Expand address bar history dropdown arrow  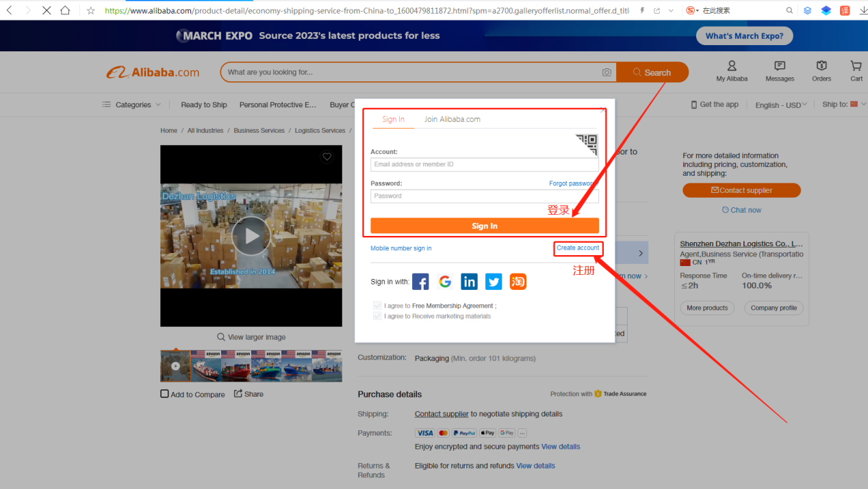[x=671, y=10]
